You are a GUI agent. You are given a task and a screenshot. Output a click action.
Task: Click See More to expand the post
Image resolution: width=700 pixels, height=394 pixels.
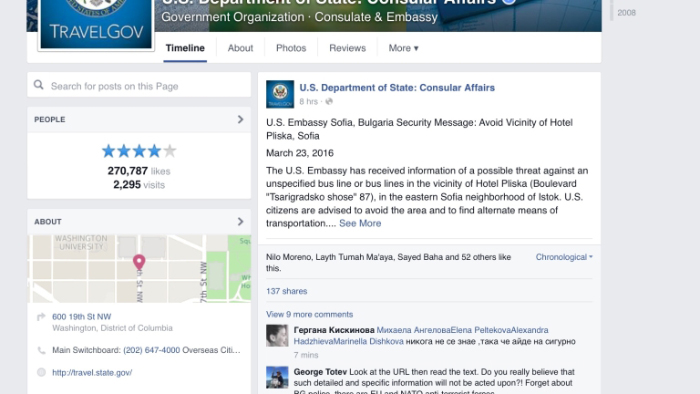(x=360, y=224)
